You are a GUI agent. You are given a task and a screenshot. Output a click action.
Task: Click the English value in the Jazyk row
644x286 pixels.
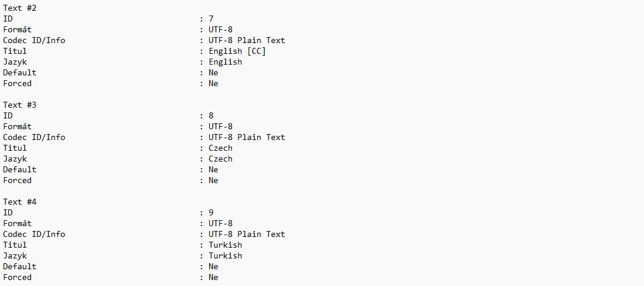(225, 62)
